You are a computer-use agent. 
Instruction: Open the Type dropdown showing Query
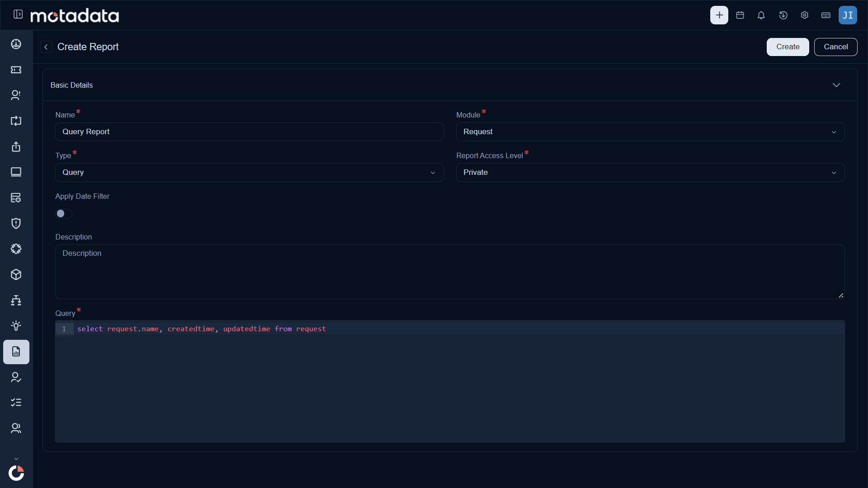point(249,173)
